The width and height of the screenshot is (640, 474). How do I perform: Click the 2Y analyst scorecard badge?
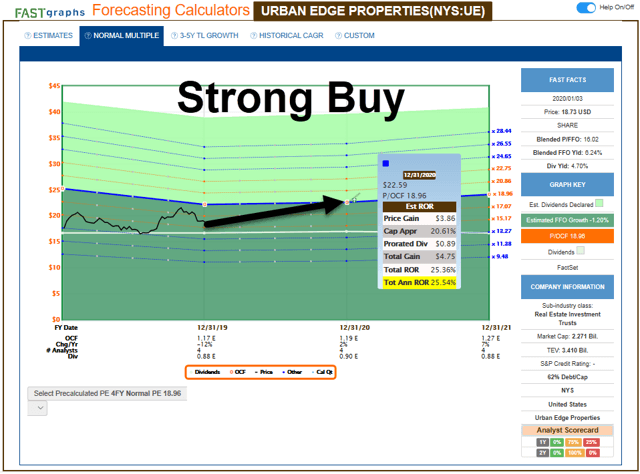tap(542, 453)
